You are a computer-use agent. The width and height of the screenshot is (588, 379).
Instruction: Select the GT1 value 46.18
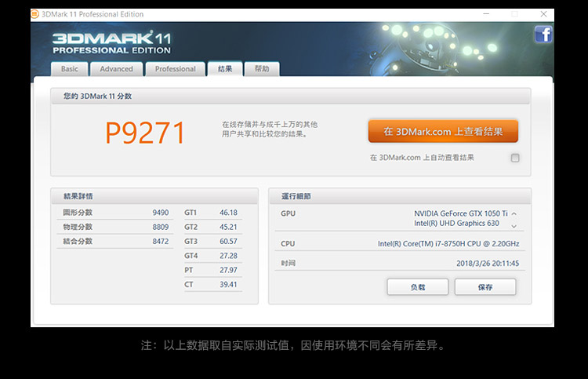click(228, 213)
